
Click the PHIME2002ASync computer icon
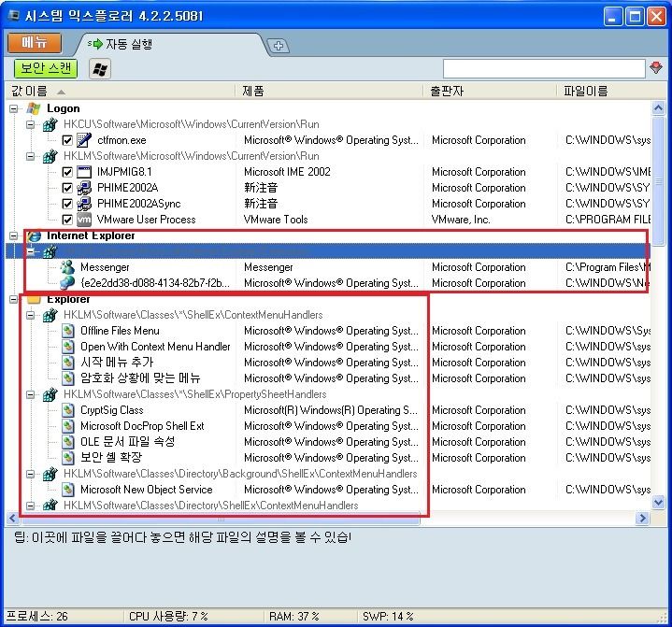(84, 204)
